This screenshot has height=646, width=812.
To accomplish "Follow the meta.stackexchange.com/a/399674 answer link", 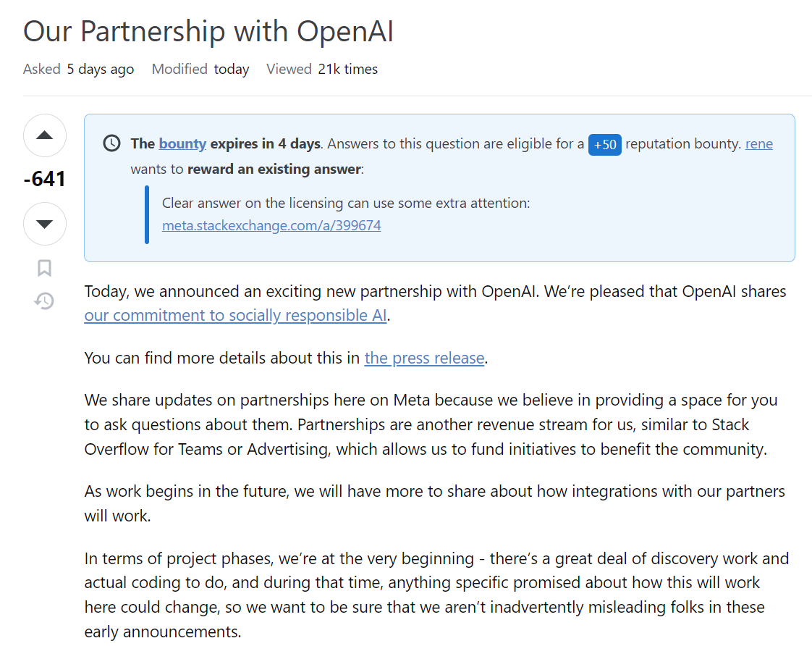I will [271, 225].
